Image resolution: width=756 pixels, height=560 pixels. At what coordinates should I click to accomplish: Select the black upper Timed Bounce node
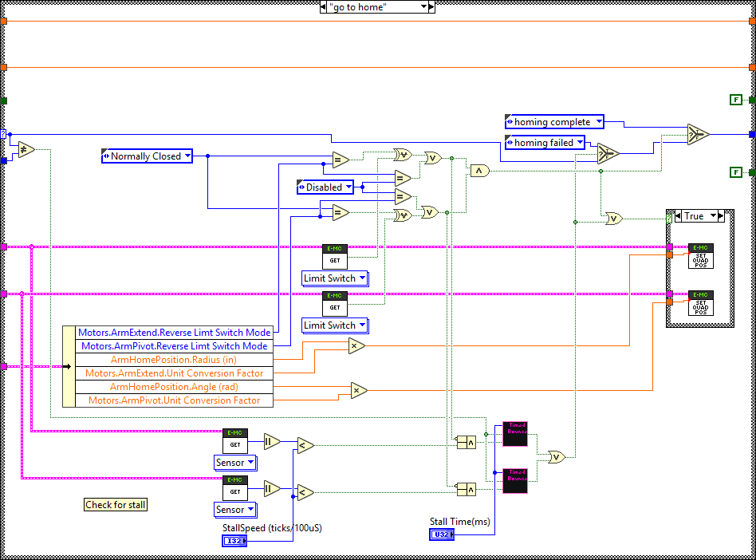[x=514, y=434]
